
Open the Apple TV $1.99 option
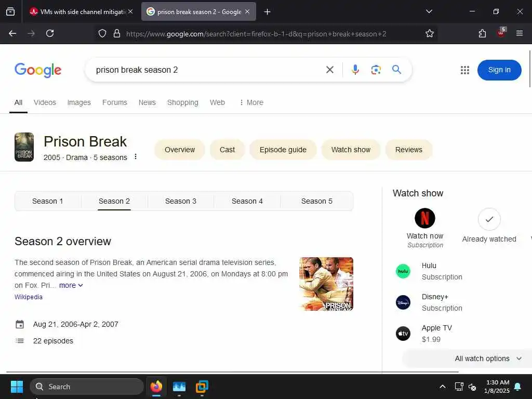(424, 334)
